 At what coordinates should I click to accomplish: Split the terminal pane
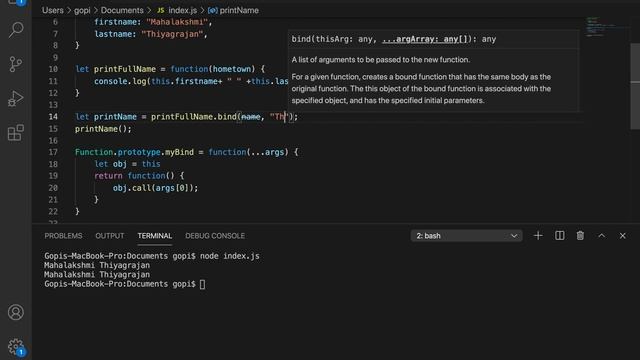coord(560,236)
